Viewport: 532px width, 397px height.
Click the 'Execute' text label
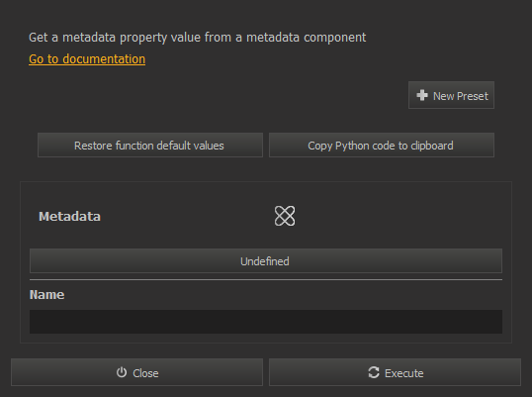[404, 373]
